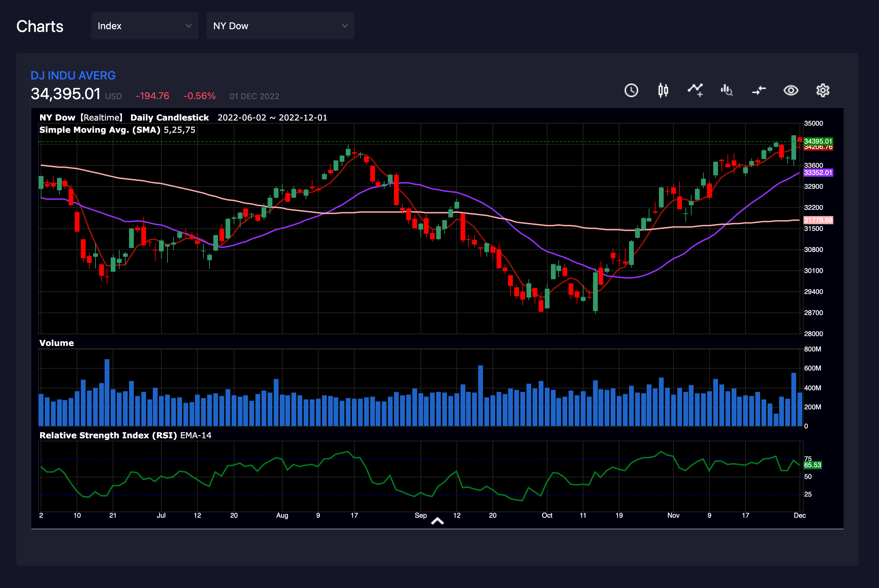Open the Index category dropdown
Image resolution: width=879 pixels, height=588 pixels.
click(144, 26)
